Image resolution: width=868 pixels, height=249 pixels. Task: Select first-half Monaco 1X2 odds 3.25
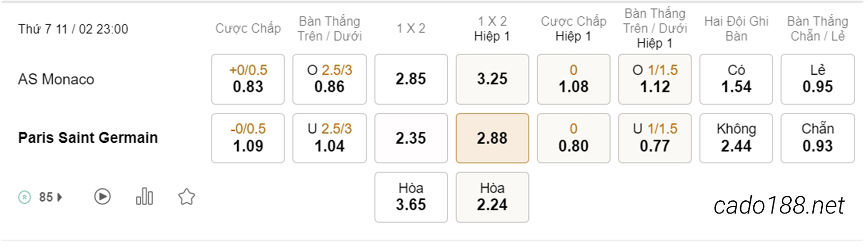(493, 79)
